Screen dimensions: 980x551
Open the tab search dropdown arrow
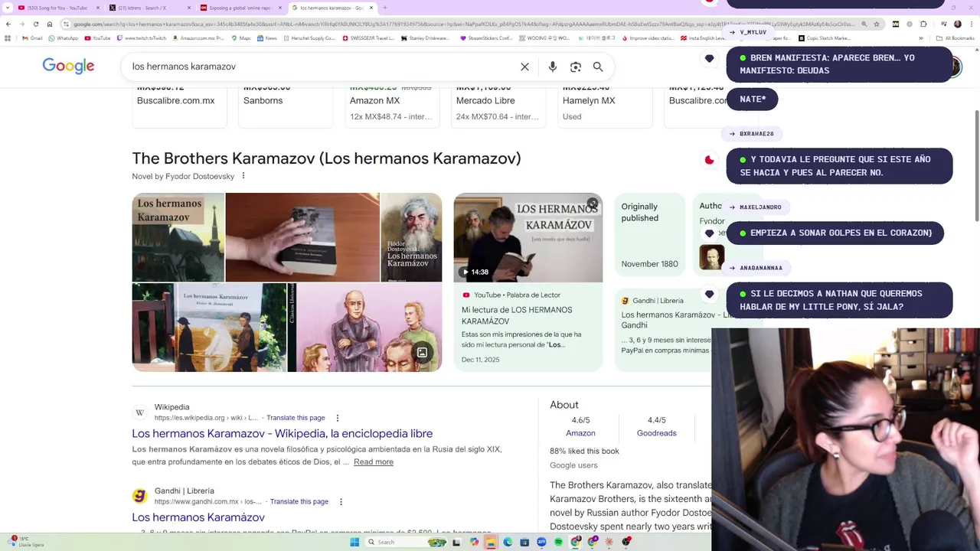[x=8, y=8]
